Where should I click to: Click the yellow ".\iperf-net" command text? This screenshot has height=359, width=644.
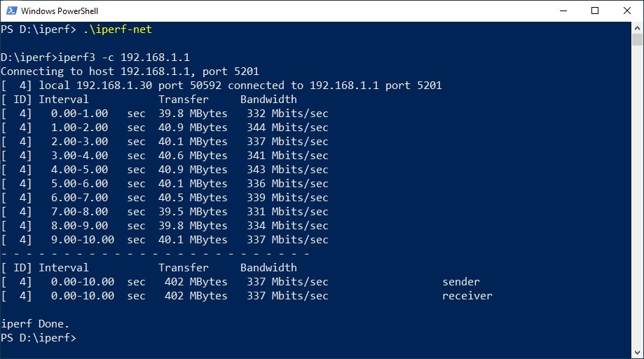[117, 29]
